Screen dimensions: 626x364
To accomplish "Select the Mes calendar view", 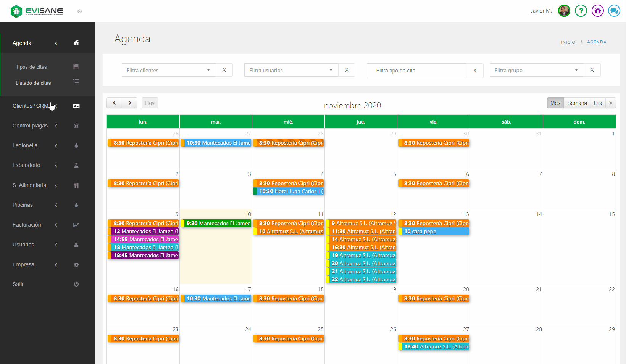I will [x=555, y=103].
